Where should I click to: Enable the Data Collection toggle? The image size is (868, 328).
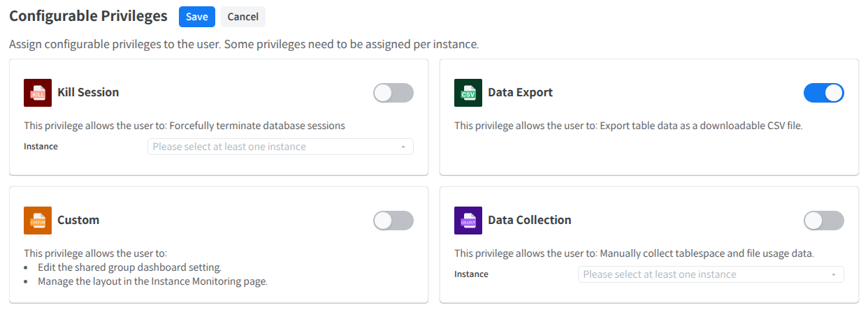823,221
